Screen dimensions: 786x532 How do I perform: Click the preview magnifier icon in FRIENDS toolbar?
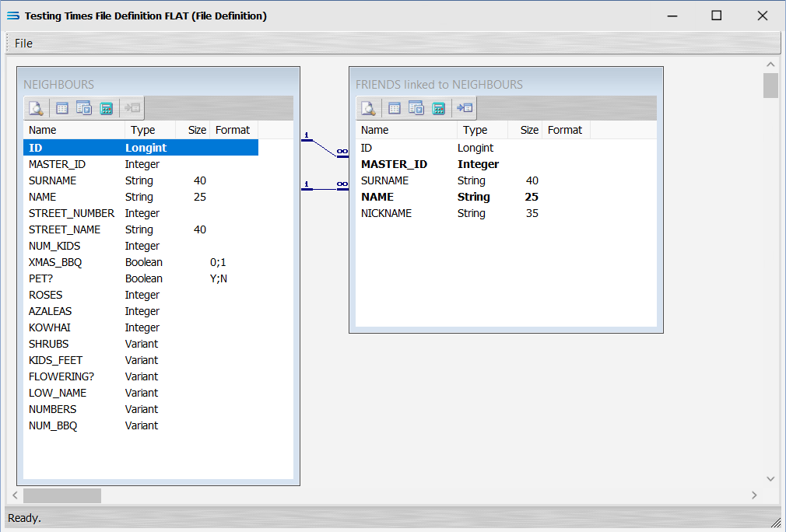click(x=368, y=108)
